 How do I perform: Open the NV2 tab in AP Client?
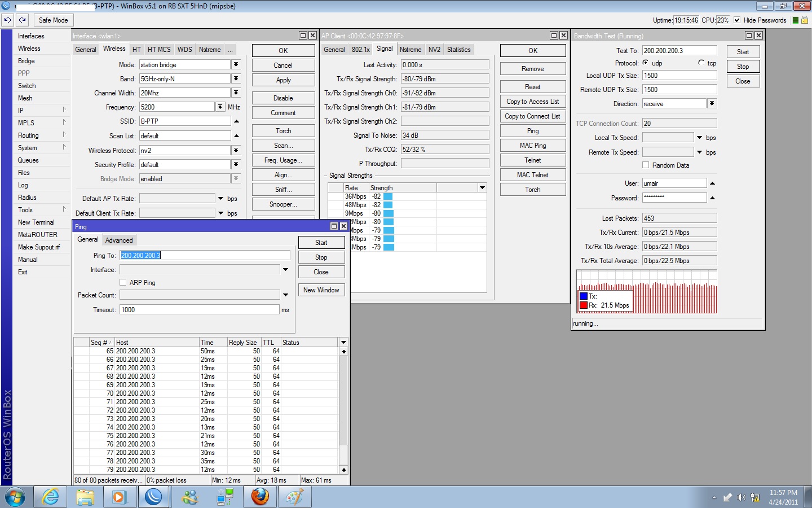tap(434, 50)
